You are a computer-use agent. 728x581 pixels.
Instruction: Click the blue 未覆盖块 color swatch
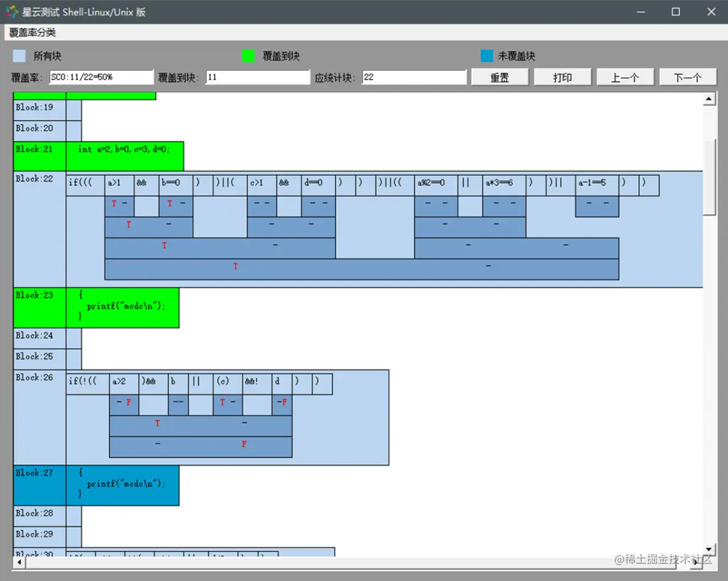[487, 56]
